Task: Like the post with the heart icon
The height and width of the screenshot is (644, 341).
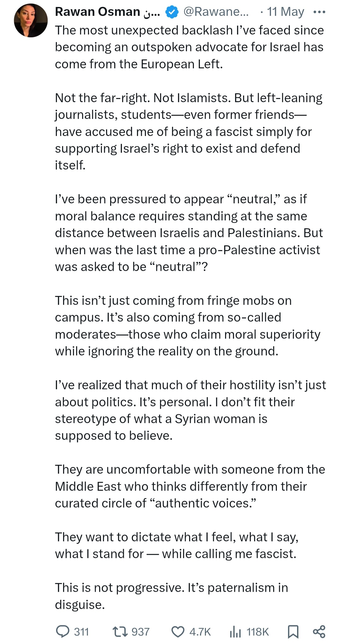Action: [178, 632]
